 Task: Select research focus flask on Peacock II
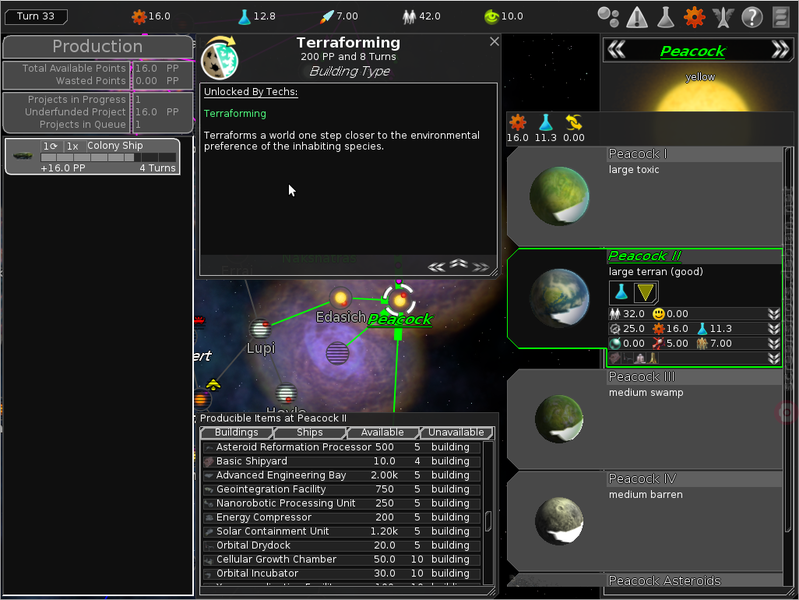click(x=621, y=292)
